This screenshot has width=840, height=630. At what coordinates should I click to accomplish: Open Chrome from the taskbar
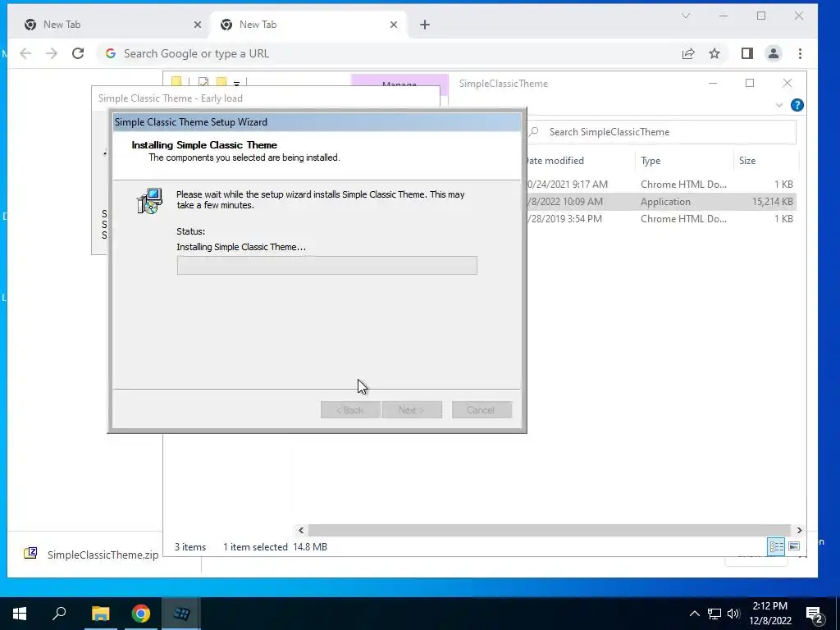141,614
